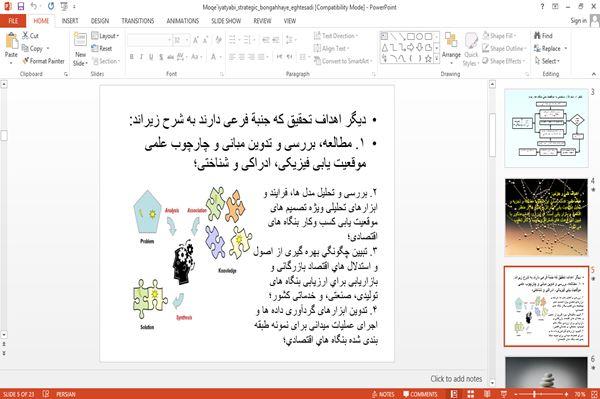Open the Shape Fill dropdown
The height and width of the screenshot is (399, 600).
coord(499,36)
